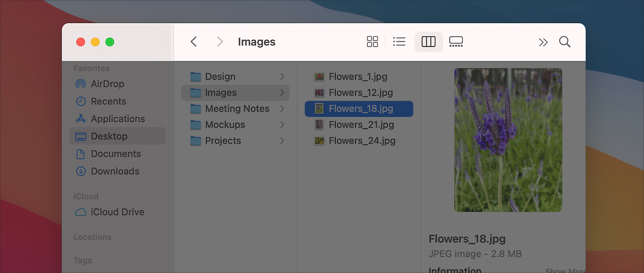Open Applications in the sidebar

click(x=117, y=119)
